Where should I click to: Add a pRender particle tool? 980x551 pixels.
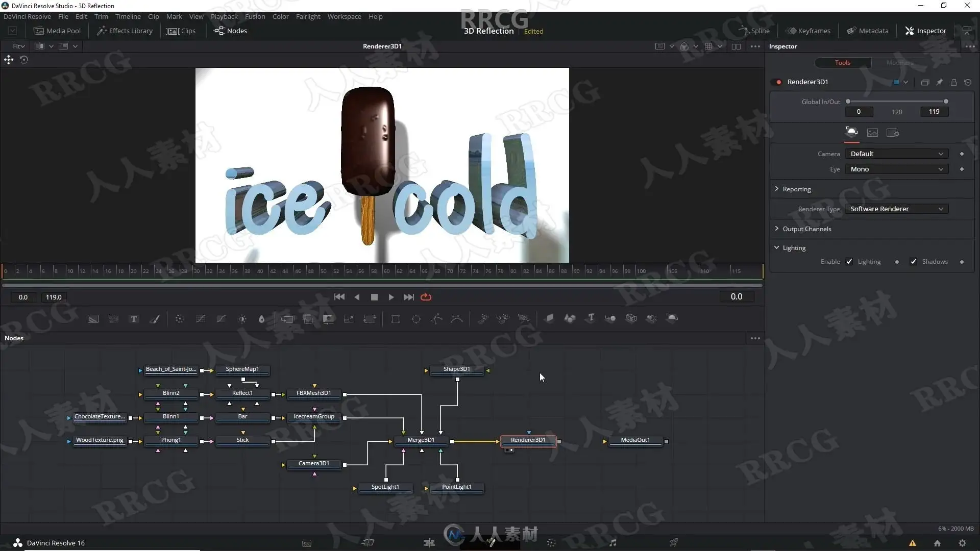(x=524, y=319)
